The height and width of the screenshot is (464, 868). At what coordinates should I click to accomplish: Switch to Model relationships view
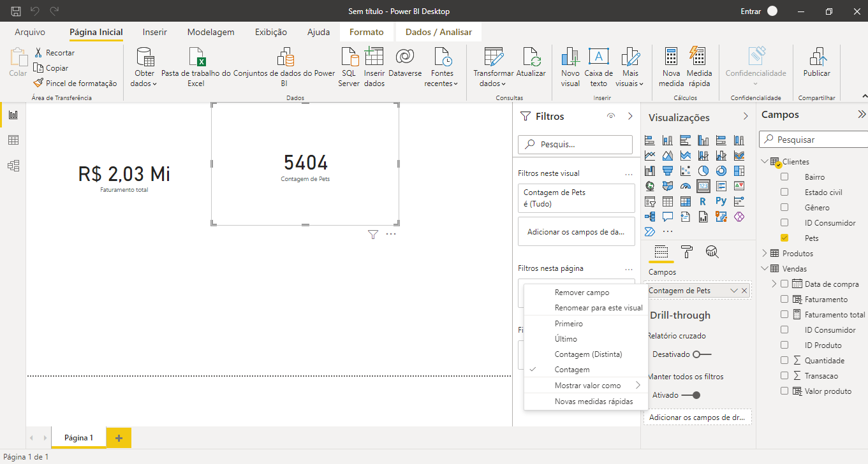click(x=13, y=166)
